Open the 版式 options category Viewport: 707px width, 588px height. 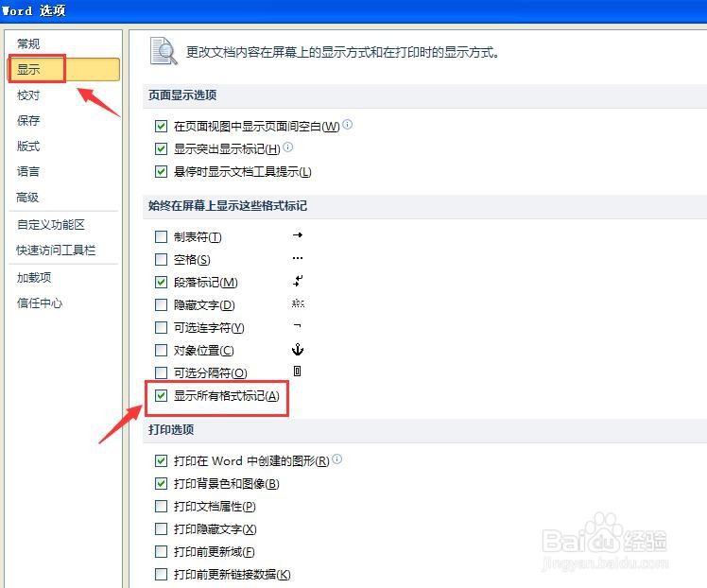(28, 147)
